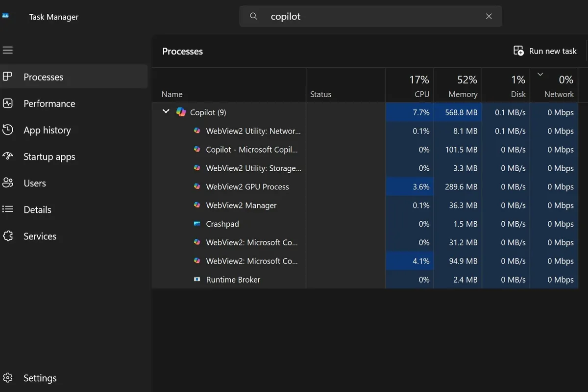Click the 101.5 MB memory value
588x392 pixels.
pos(461,150)
